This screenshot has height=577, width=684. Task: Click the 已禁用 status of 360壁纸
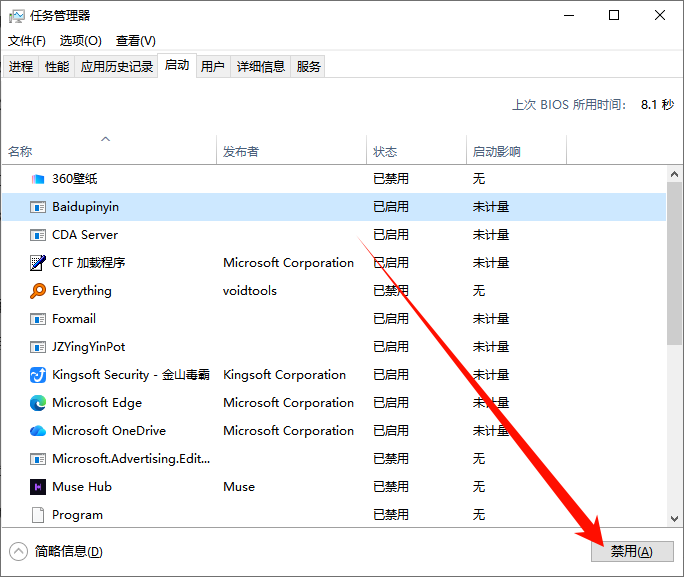(x=391, y=179)
